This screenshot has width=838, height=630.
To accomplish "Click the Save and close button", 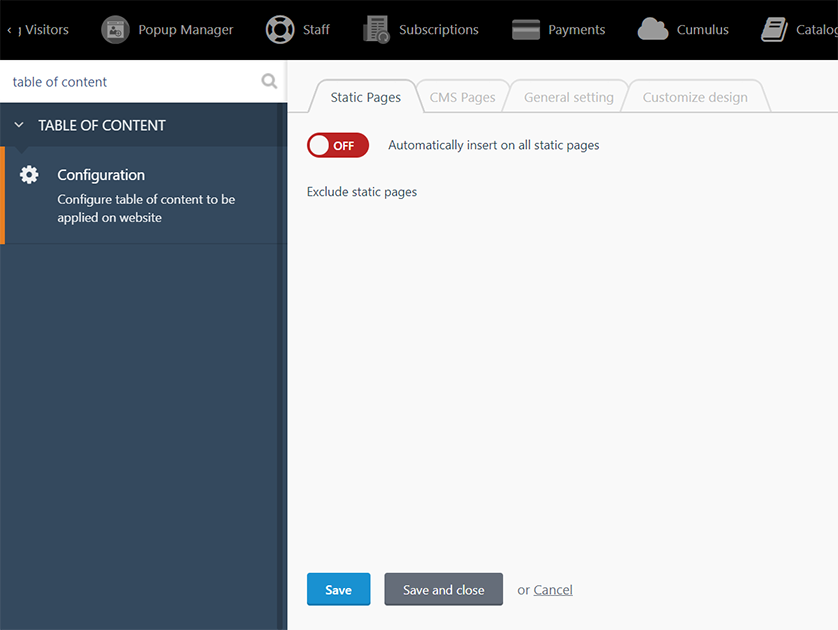I will tap(444, 589).
